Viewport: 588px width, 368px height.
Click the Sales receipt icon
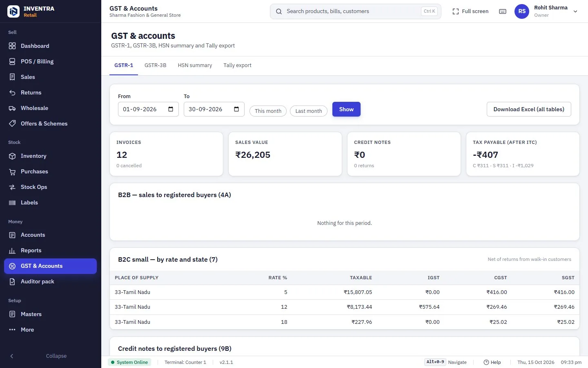(x=12, y=77)
